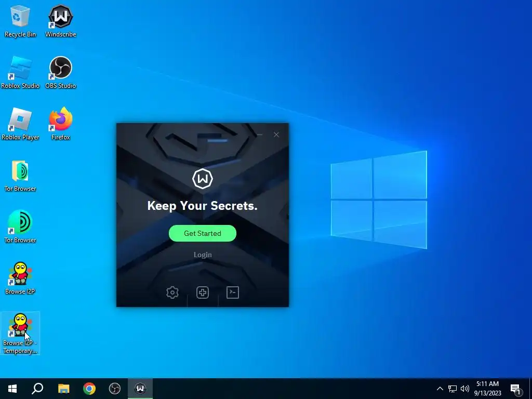Open volume control tray icon
Viewport: 532px width, 399px height.
(465, 389)
